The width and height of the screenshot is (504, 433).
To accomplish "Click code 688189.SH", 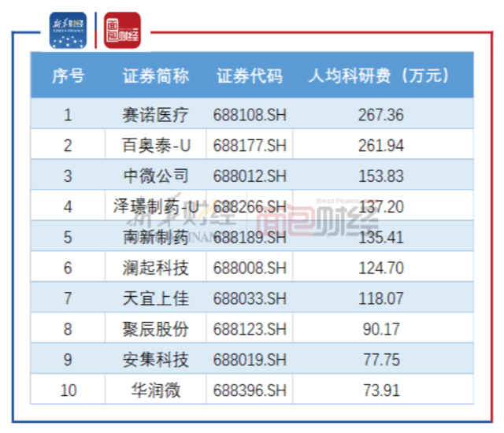I will pos(250,238).
